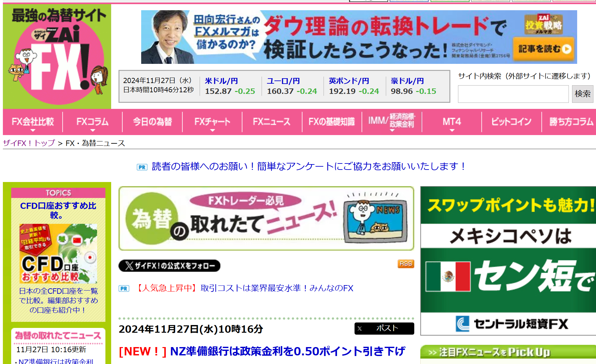This screenshot has width=596, height=364.
Task: Click 豪ドル/円 currency pair link
Action: 407,81
